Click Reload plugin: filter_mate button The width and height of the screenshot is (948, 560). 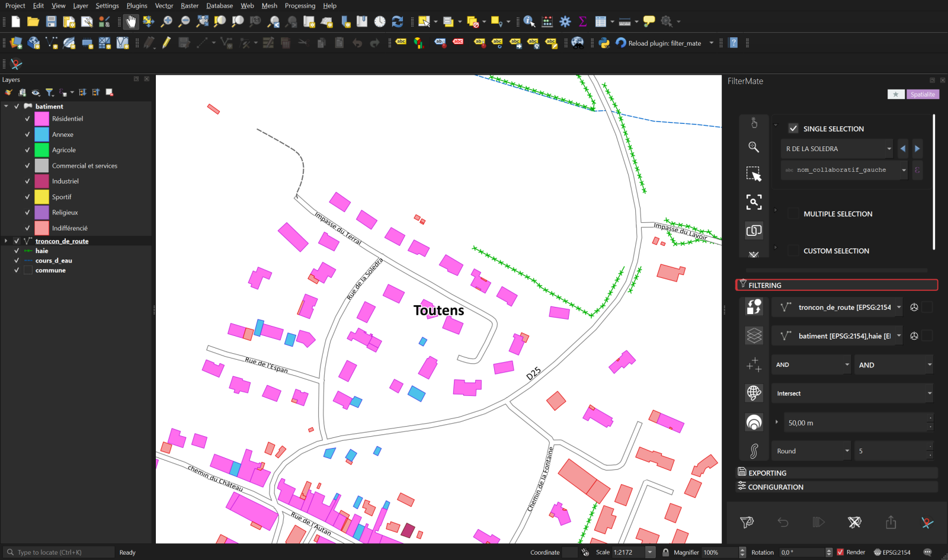coord(658,43)
